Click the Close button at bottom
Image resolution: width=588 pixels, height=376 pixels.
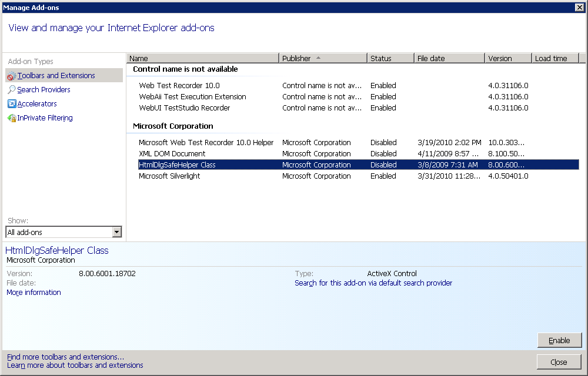559,362
